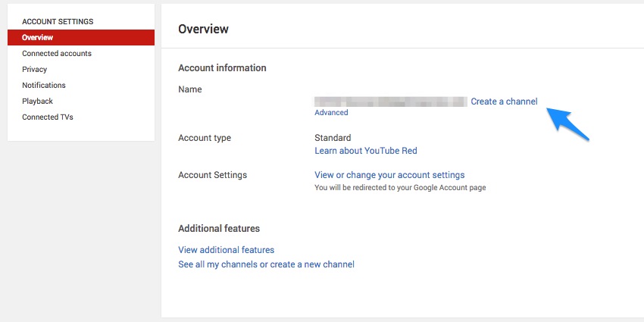The image size is (644, 322).
Task: Click the Create a channel link
Action: [x=504, y=102]
